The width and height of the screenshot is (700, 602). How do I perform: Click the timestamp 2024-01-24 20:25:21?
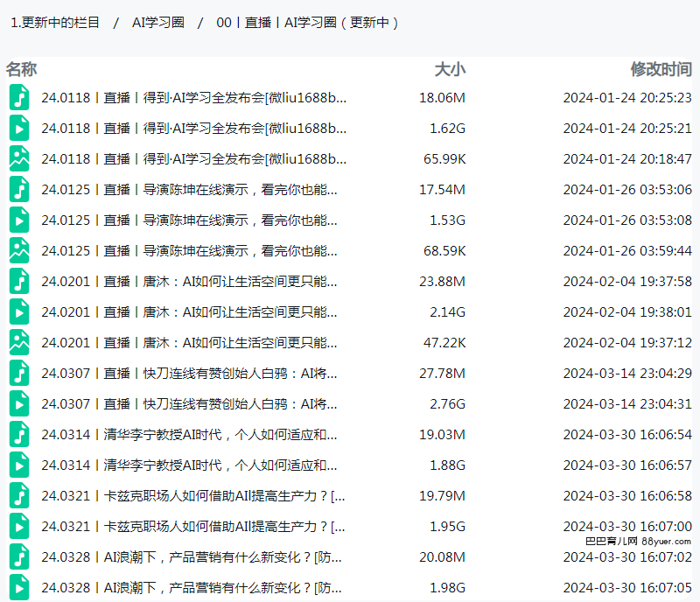tap(627, 128)
